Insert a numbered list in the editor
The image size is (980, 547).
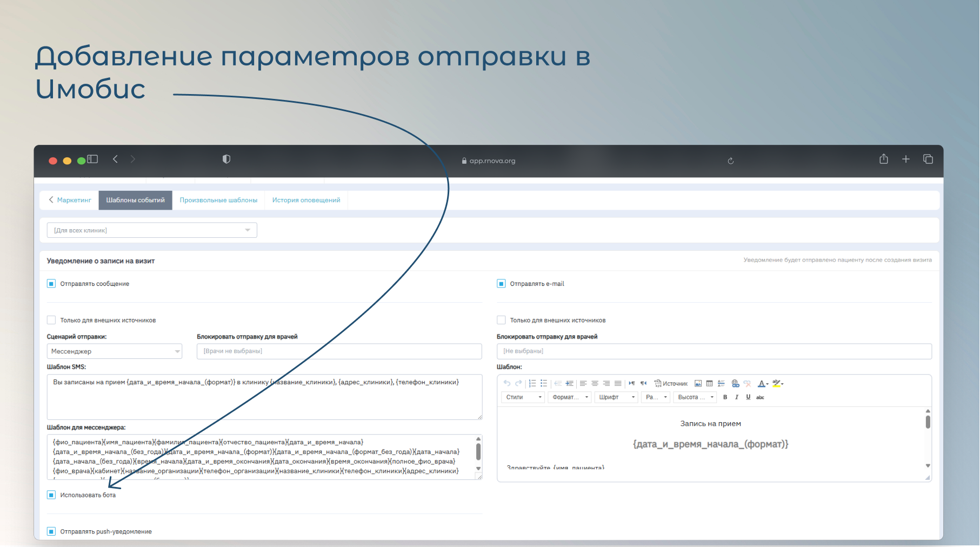[532, 384]
